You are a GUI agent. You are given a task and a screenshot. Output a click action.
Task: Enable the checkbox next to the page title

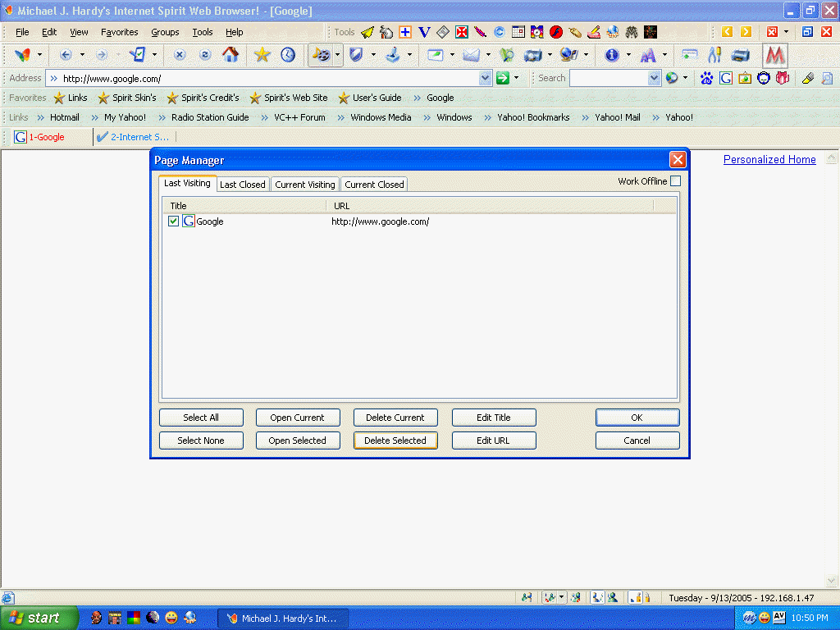173,221
